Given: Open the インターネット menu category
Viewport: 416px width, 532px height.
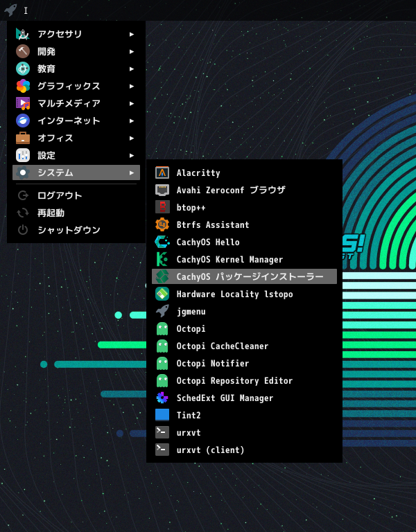Looking at the screenshot, I should coord(76,121).
